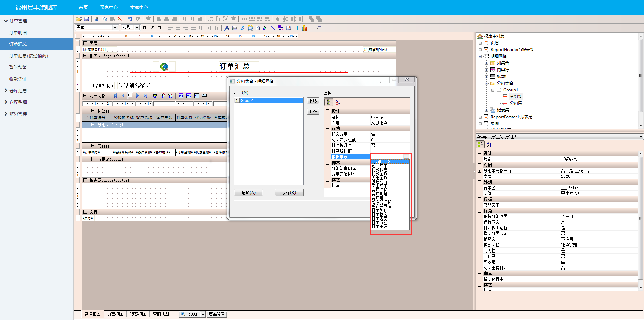Viewport: 644px width, 321px height.
Task: Click the 上移 button
Action: coord(313,101)
